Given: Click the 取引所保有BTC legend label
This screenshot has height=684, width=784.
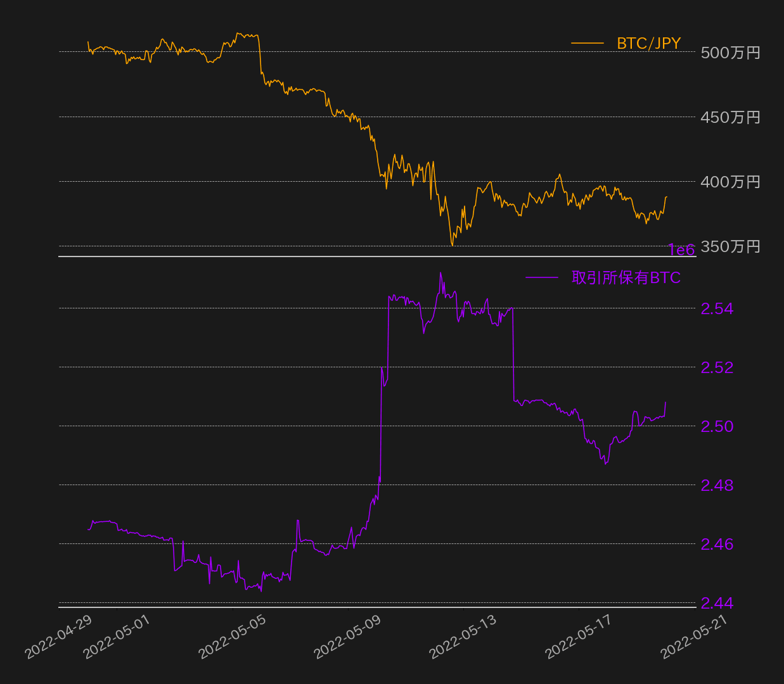Looking at the screenshot, I should click(x=626, y=277).
